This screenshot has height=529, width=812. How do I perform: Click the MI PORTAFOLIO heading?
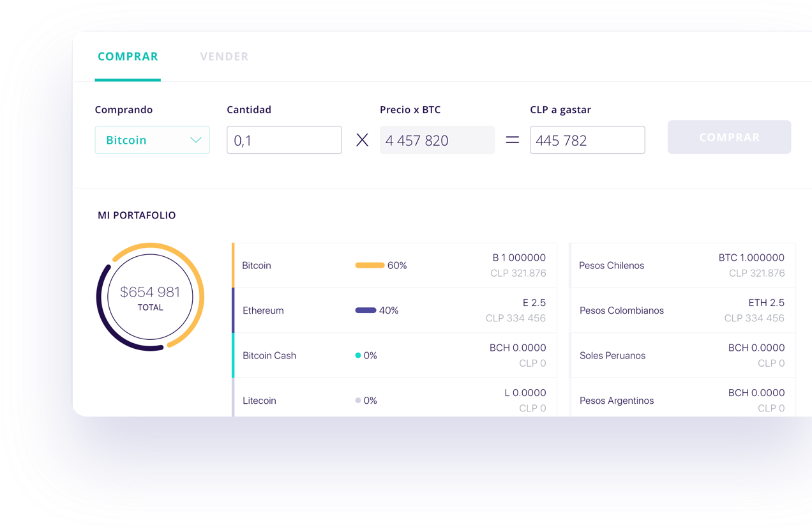point(137,215)
